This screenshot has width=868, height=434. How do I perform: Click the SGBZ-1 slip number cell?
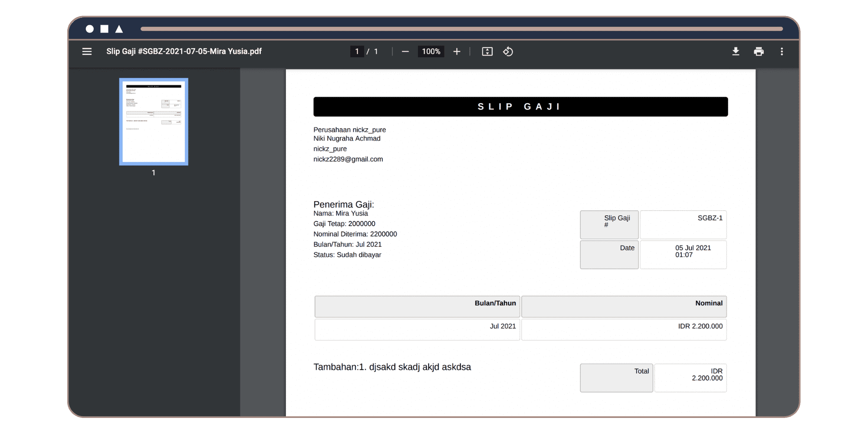(683, 224)
